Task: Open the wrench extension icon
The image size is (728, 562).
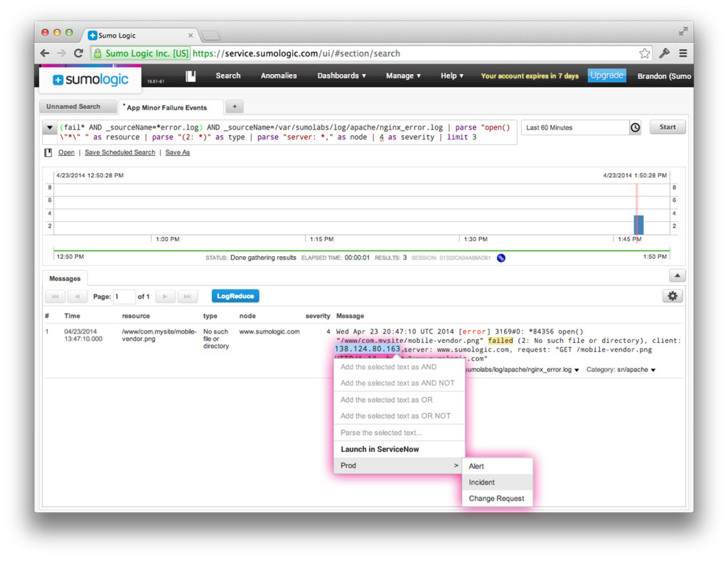Action: coord(665,53)
